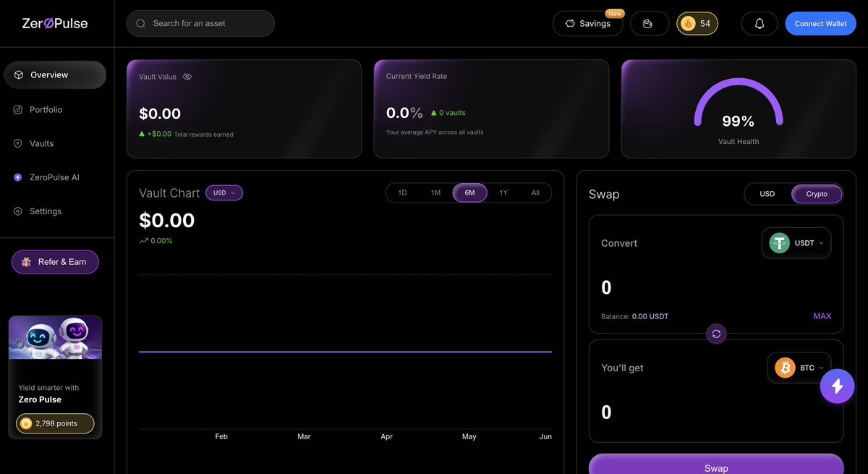Open the USDT token selector

[x=796, y=242]
